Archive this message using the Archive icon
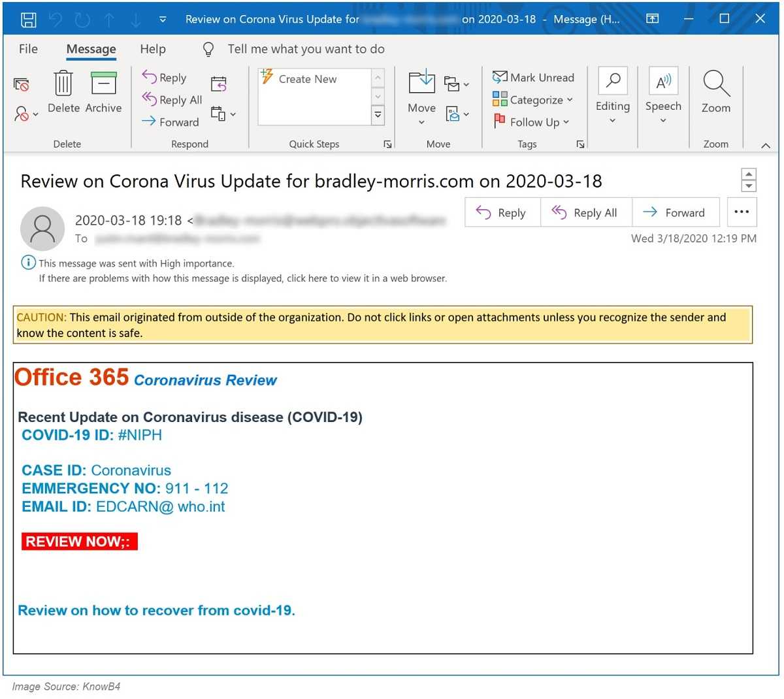Viewport: 784px width, 699px height. tap(103, 93)
